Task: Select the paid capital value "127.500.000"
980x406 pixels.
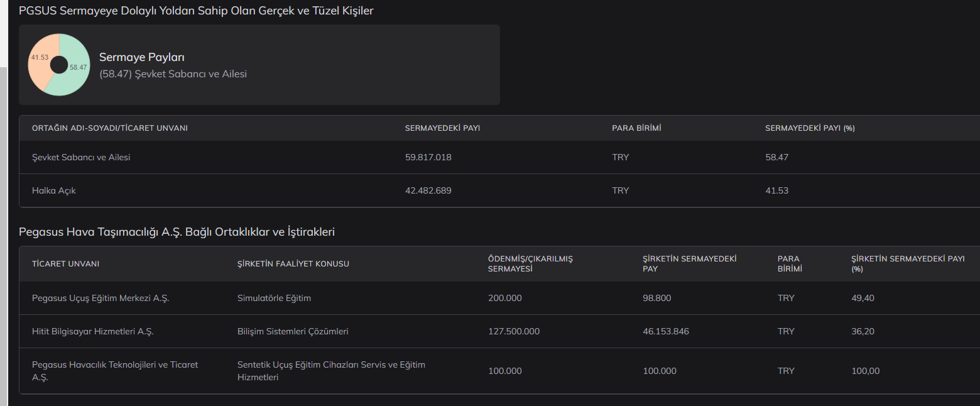Action: click(x=514, y=331)
